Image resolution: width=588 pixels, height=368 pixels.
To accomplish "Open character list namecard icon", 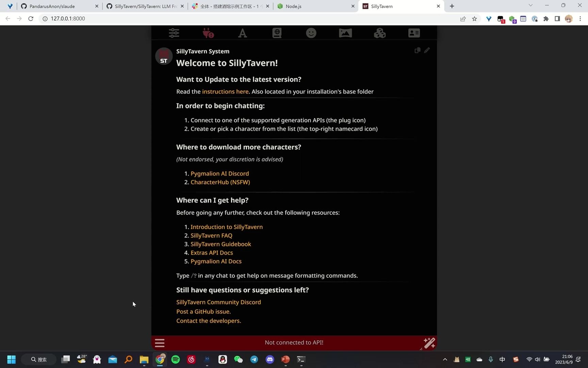I will [x=414, y=33].
